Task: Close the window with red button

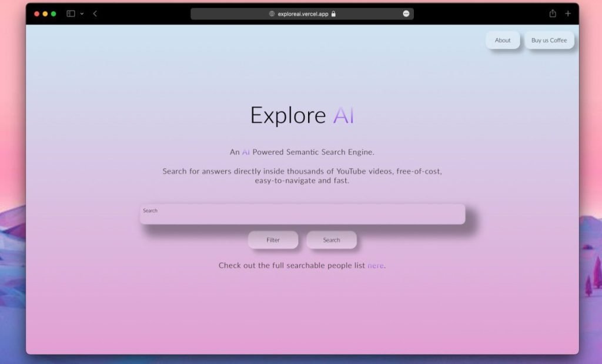Action: [x=36, y=14]
